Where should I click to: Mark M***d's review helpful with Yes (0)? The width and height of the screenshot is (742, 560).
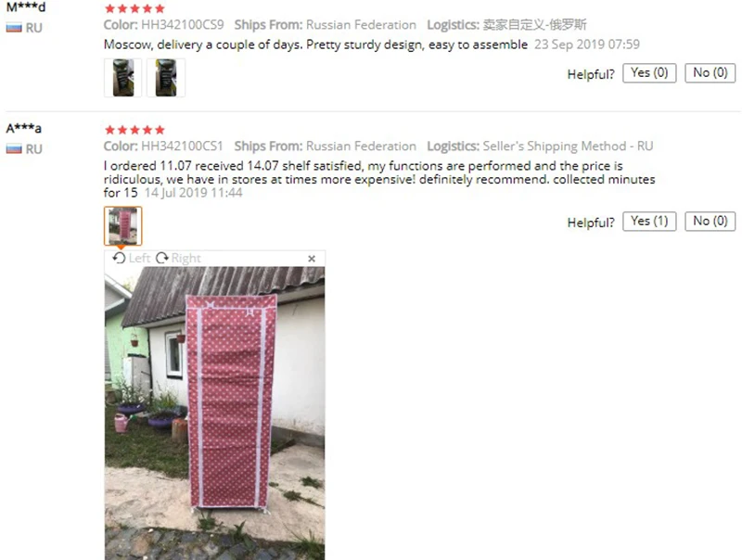tap(649, 73)
